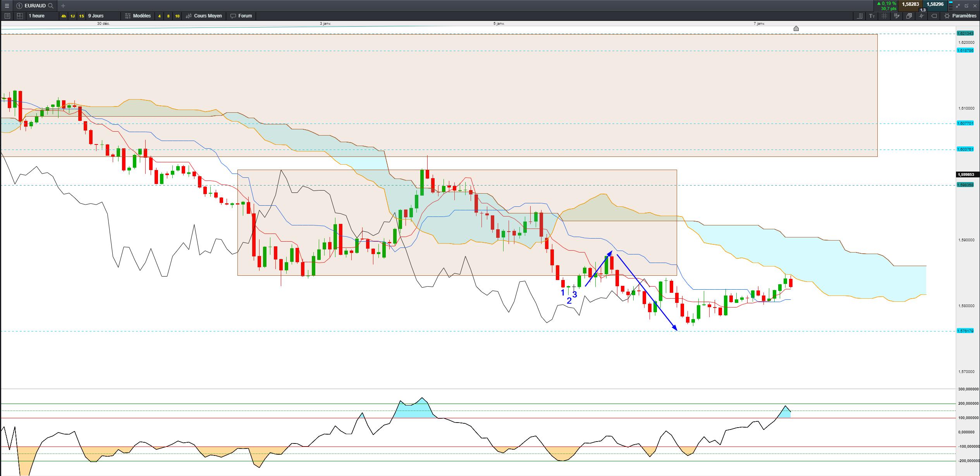Click the spread value 1,3

pyautogui.click(x=923, y=10)
